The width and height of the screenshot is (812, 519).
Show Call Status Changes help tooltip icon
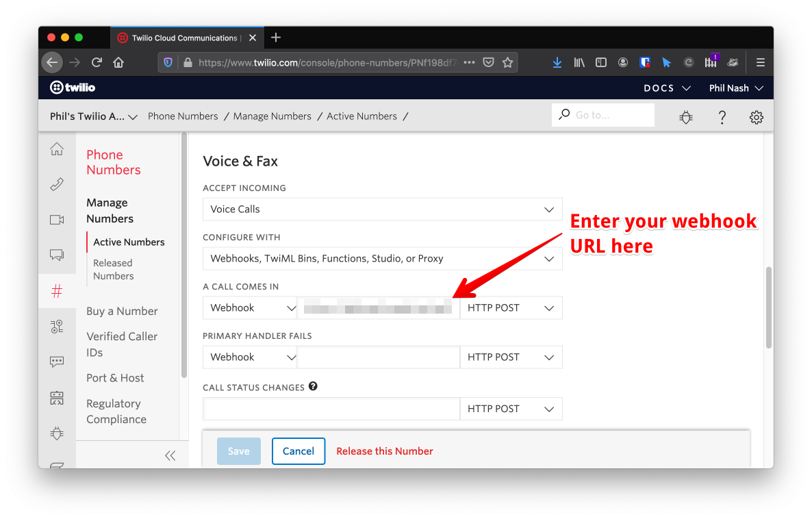pos(313,386)
